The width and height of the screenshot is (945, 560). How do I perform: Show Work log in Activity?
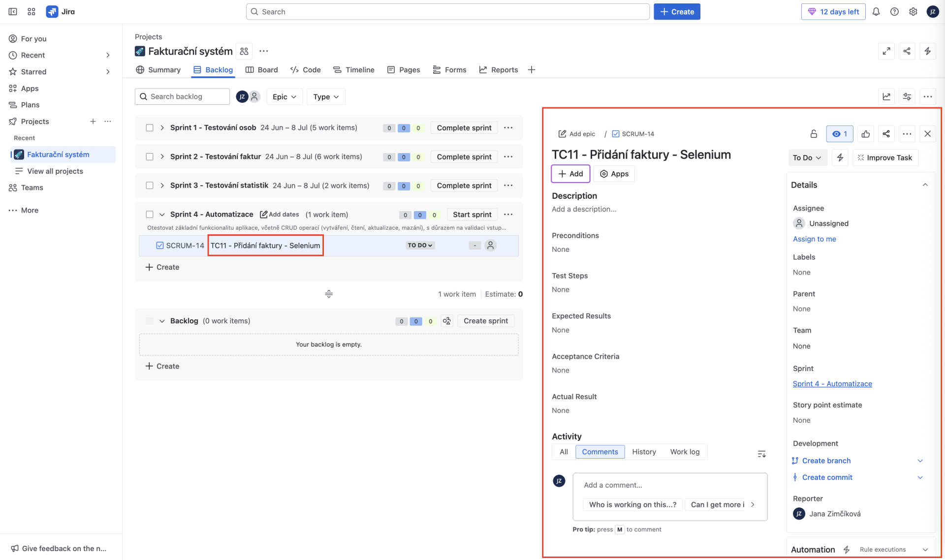click(x=685, y=452)
